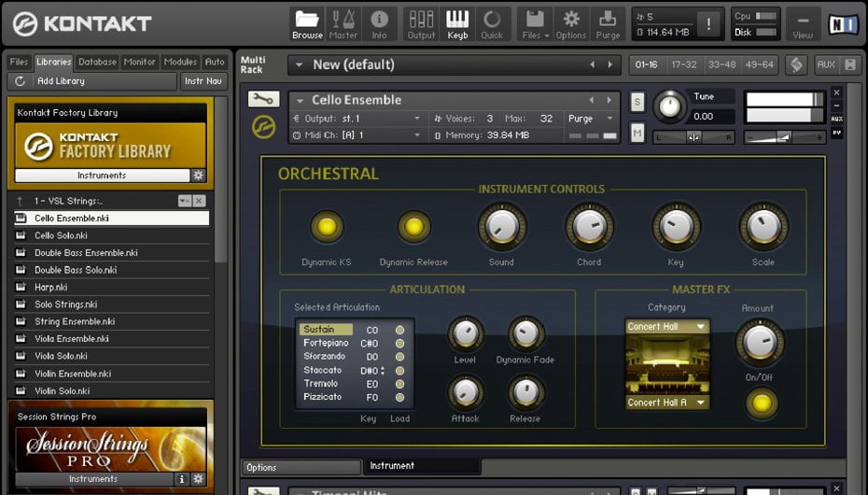Switch to the Modules tab
The image size is (868, 495).
(180, 62)
